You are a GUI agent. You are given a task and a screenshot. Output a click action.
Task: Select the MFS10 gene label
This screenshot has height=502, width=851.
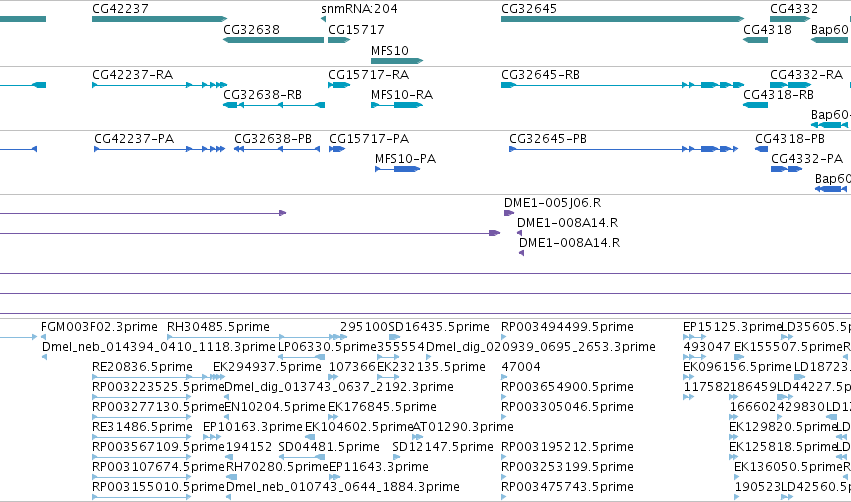[390, 50]
